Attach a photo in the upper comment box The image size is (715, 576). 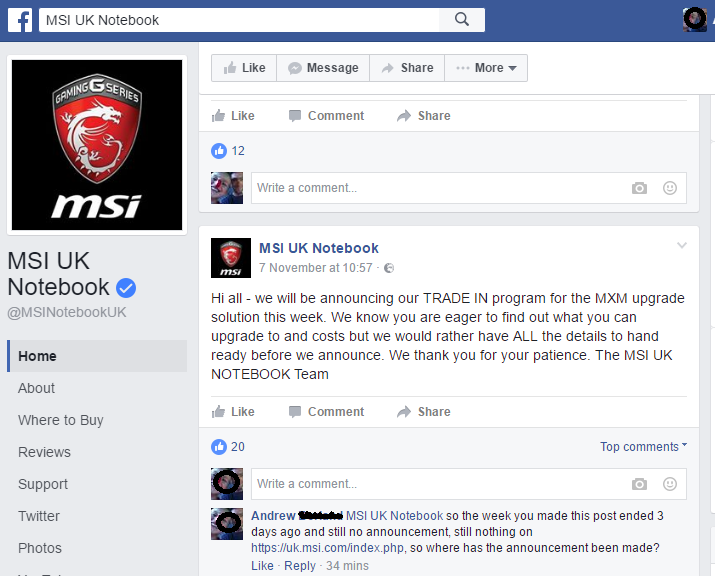coord(639,188)
